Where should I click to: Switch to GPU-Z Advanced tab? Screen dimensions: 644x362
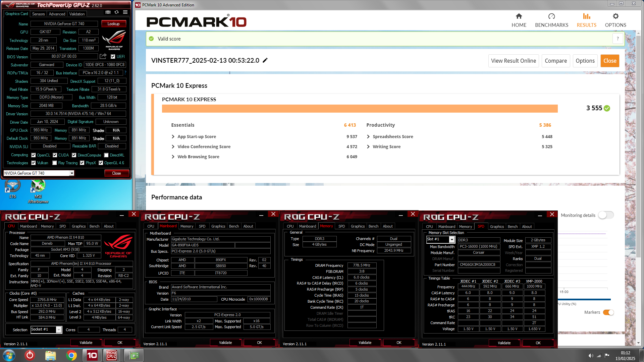click(x=57, y=14)
